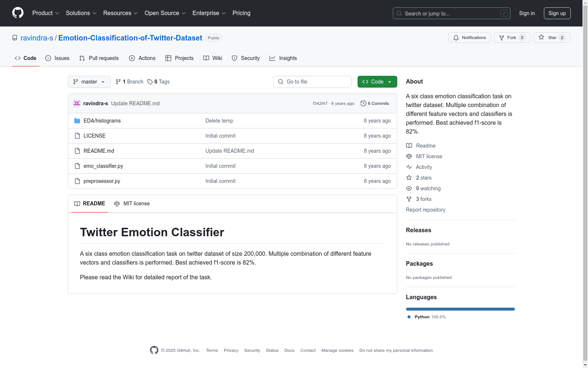Screen dimensions: 588x368
Task: Open the preprosessor.py file
Action: click(102, 181)
